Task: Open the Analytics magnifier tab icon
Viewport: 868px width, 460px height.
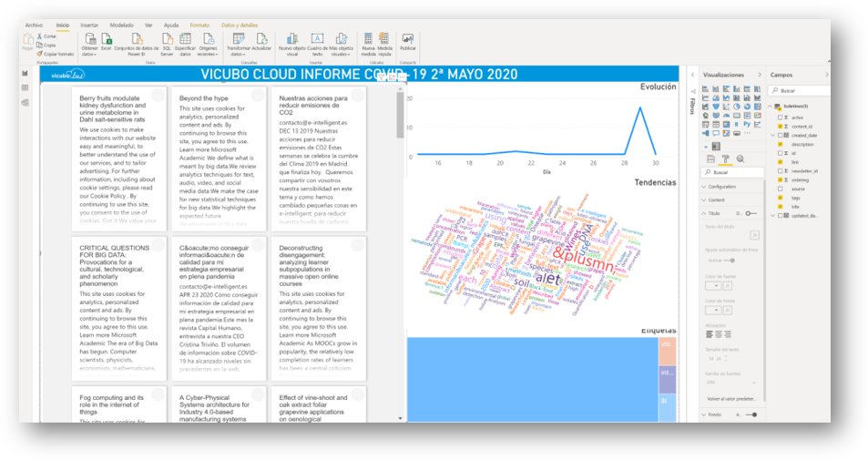Action: [x=740, y=159]
